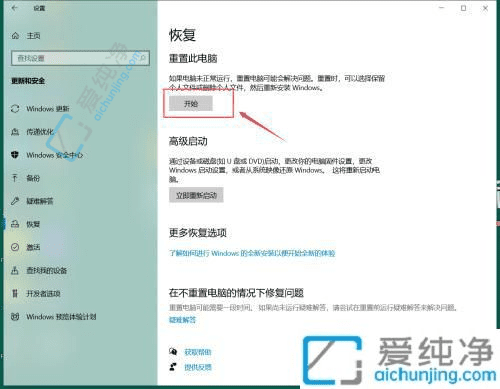Open the 疑难解答 sidebar entry
This screenshot has height=389, width=500.
click(40, 201)
